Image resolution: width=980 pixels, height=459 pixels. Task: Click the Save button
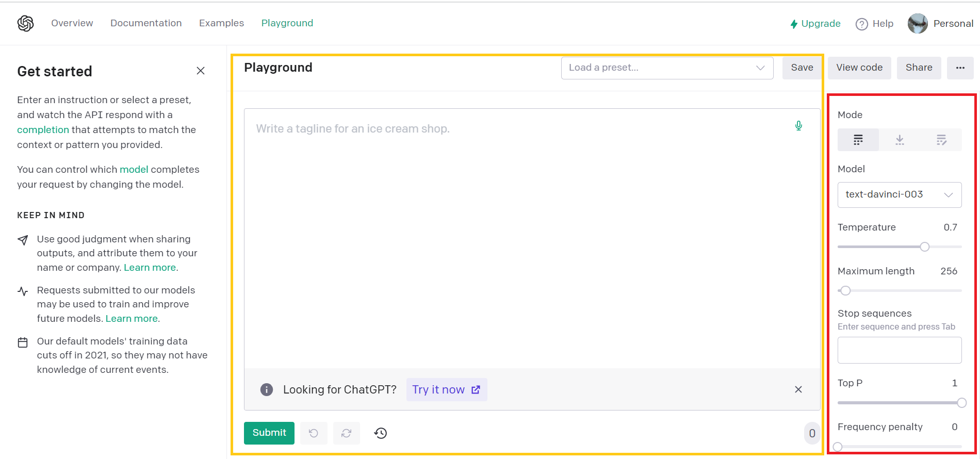(802, 68)
